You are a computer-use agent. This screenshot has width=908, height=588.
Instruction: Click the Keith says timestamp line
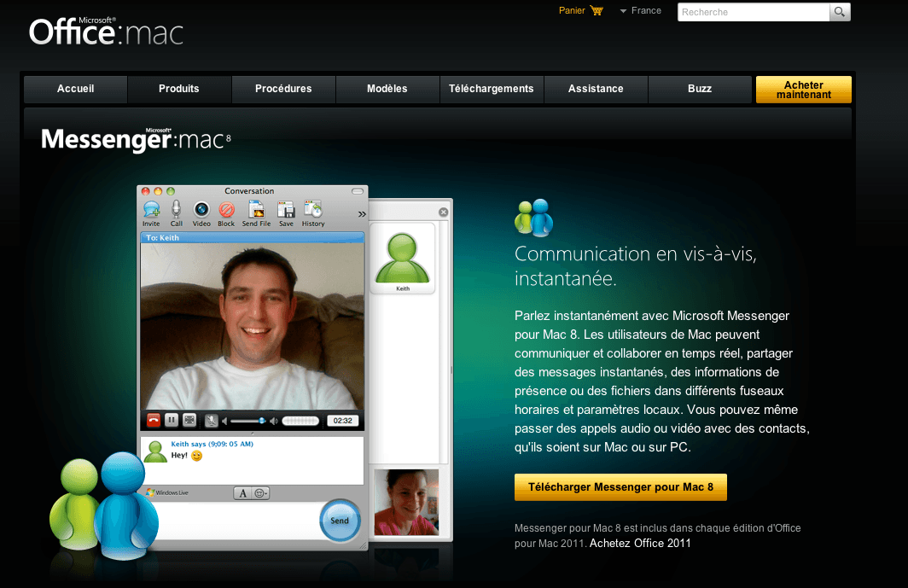(212, 444)
